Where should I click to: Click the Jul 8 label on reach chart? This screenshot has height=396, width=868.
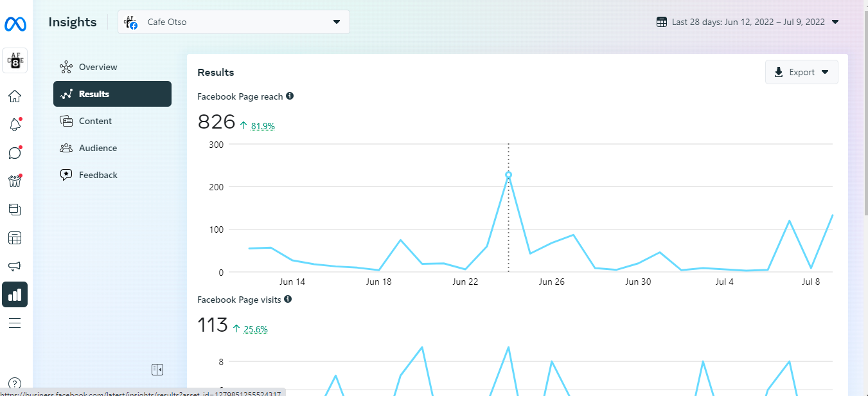tap(811, 282)
